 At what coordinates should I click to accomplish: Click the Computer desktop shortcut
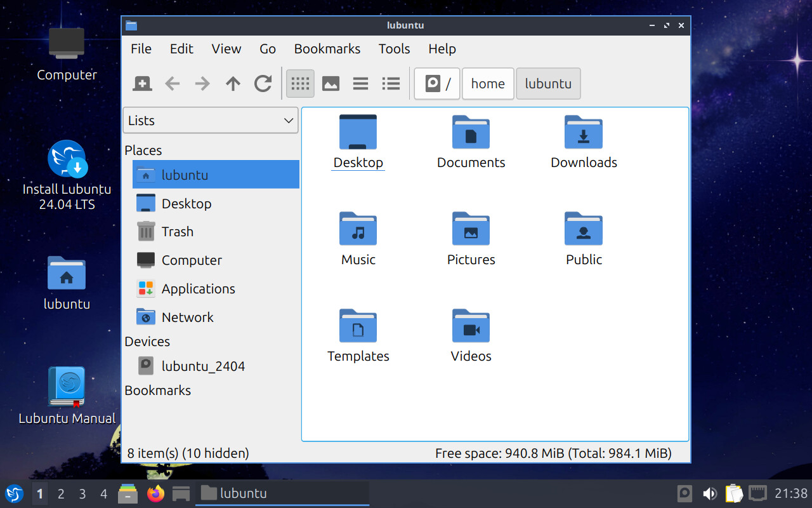tap(67, 55)
